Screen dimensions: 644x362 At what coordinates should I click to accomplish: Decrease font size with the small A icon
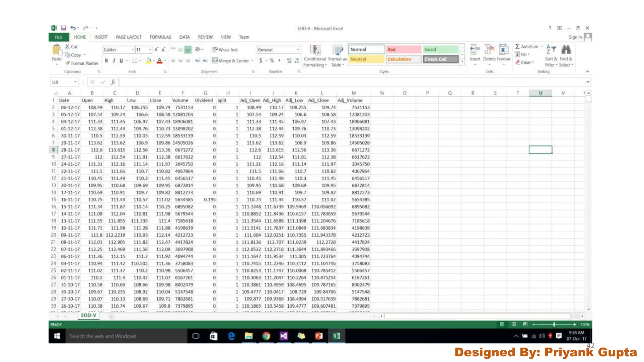(163, 50)
